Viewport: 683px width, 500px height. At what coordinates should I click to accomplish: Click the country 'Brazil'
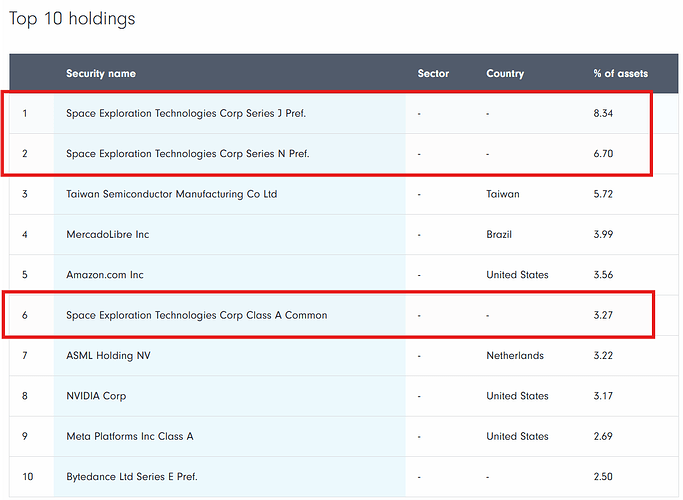499,234
